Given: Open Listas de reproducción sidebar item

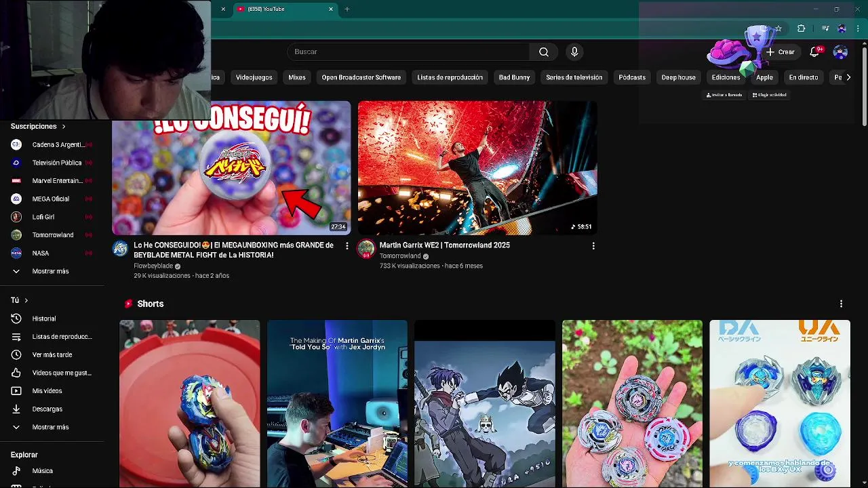Looking at the screenshot, I should tap(52, 337).
